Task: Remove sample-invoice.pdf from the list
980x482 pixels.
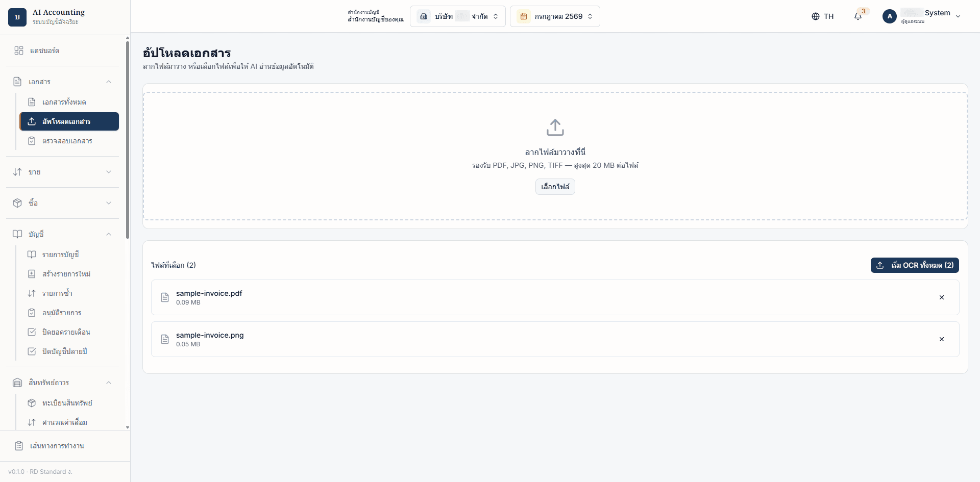Action: coord(942,297)
